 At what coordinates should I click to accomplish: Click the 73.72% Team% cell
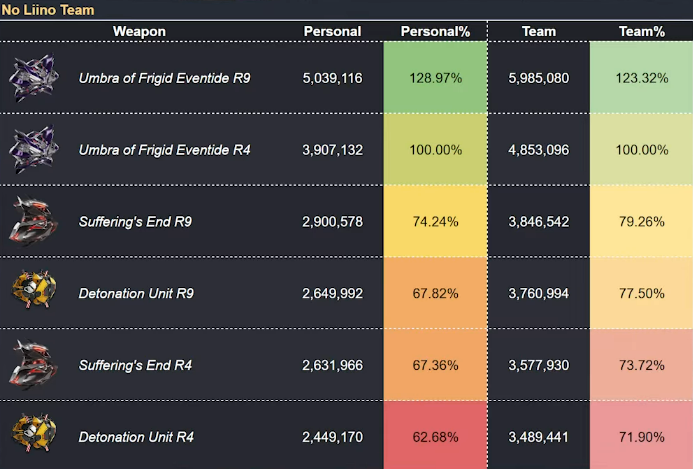pos(642,365)
